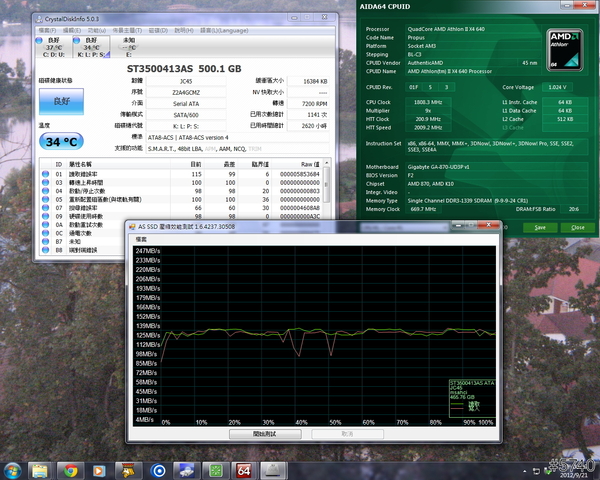Click the Windows Start button

tap(14, 469)
